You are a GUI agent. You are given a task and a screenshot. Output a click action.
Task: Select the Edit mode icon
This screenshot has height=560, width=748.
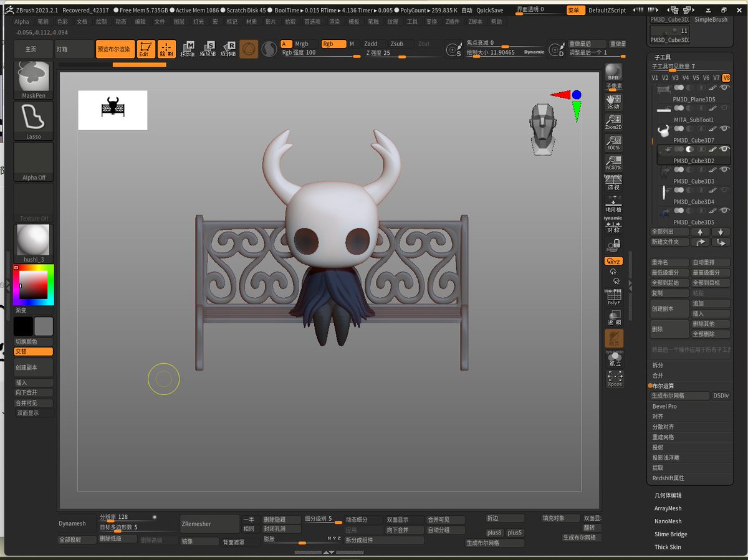coord(145,49)
